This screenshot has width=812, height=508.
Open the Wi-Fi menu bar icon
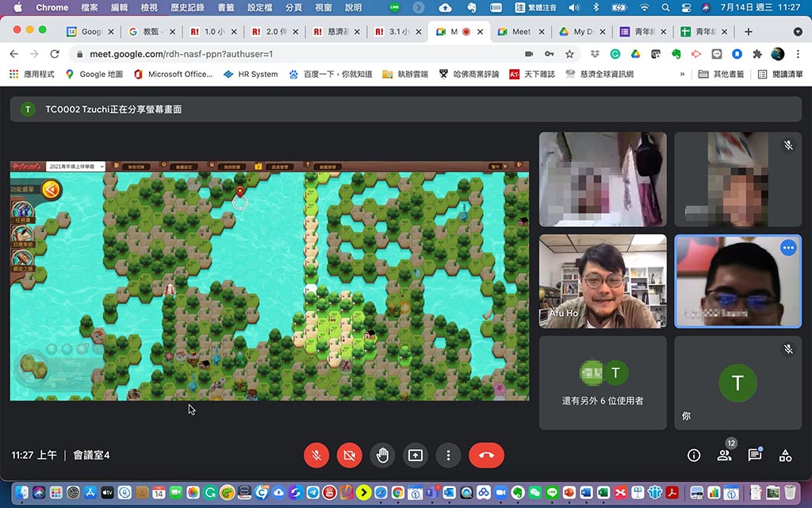point(644,7)
